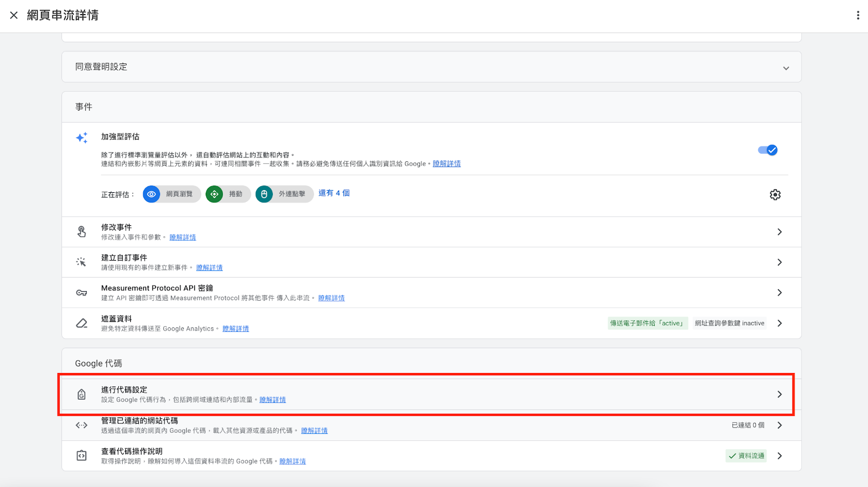Open the 查看代碼操作說明 row chevron
868x487 pixels.
point(780,456)
